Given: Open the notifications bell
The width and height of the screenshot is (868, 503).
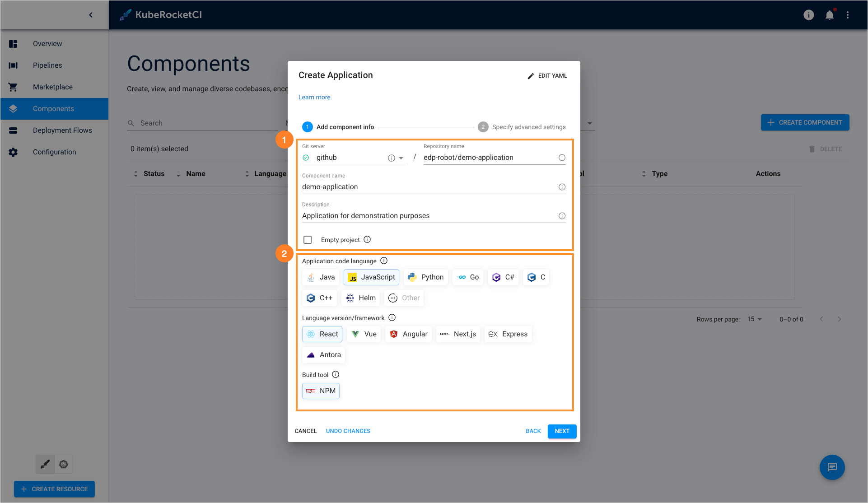Looking at the screenshot, I should pyautogui.click(x=829, y=14).
